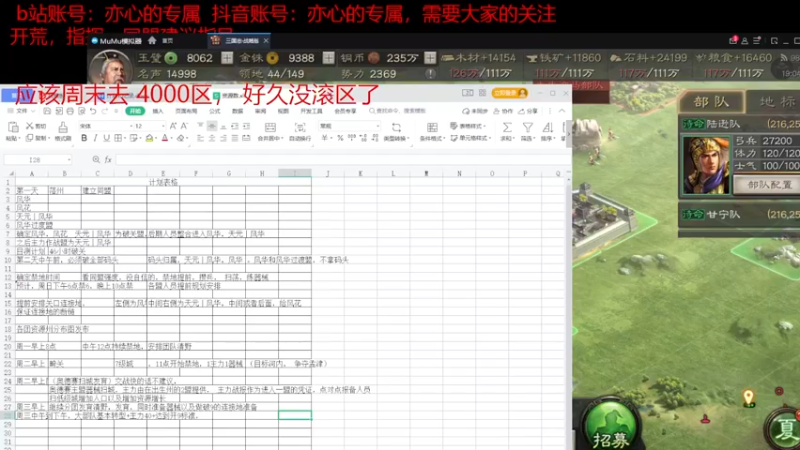The width and height of the screenshot is (800, 450).
Task: Open the Developer Tools (开发工具) tab
Action: 311,111
